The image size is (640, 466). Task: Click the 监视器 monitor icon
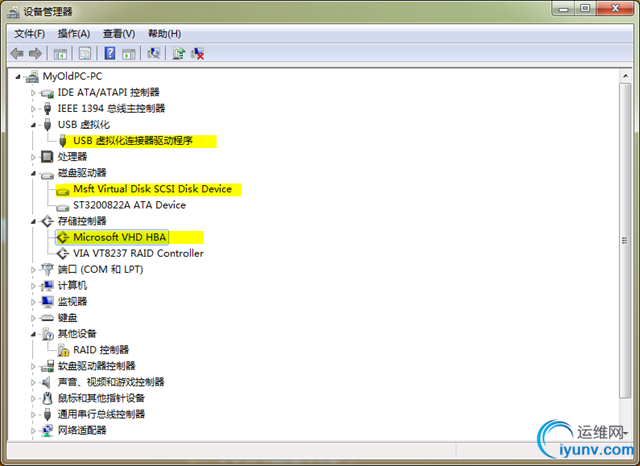(x=47, y=302)
